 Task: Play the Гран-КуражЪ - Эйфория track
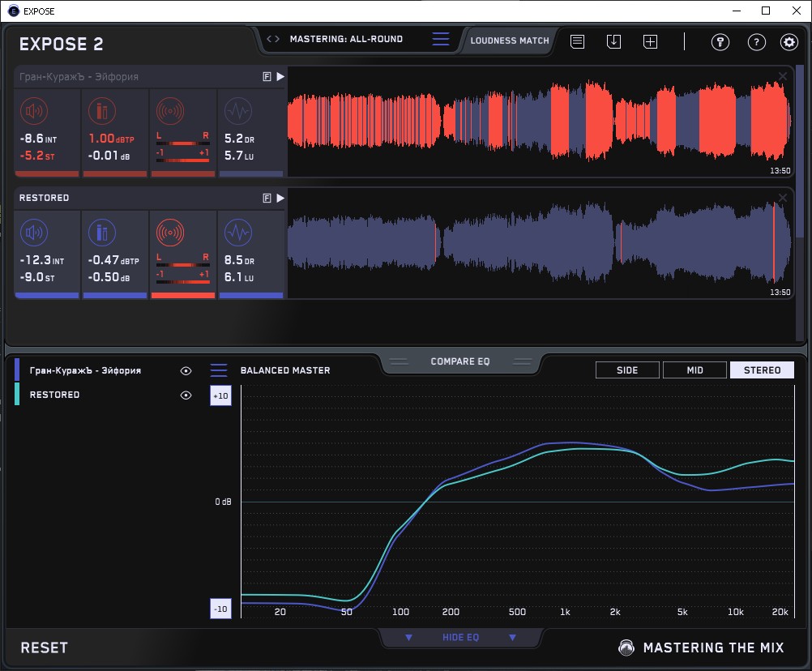point(280,77)
